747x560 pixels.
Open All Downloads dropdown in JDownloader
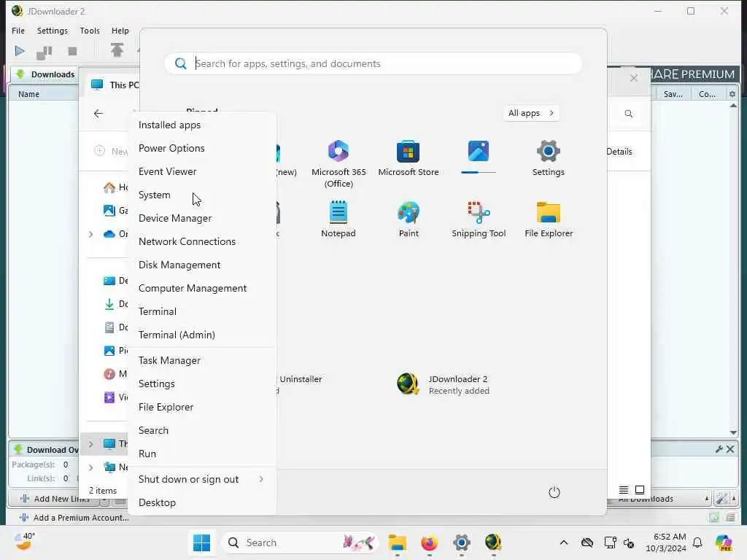click(706, 499)
